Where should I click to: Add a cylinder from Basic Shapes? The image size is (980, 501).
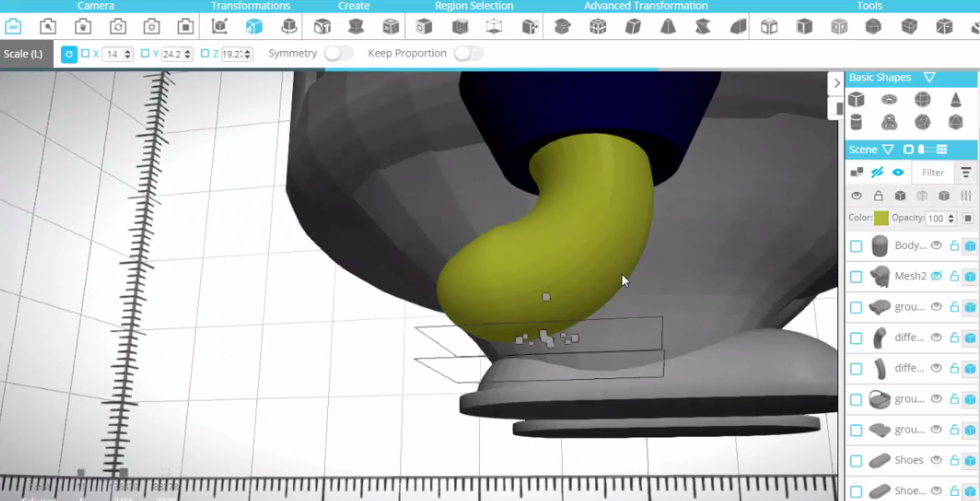(856, 122)
